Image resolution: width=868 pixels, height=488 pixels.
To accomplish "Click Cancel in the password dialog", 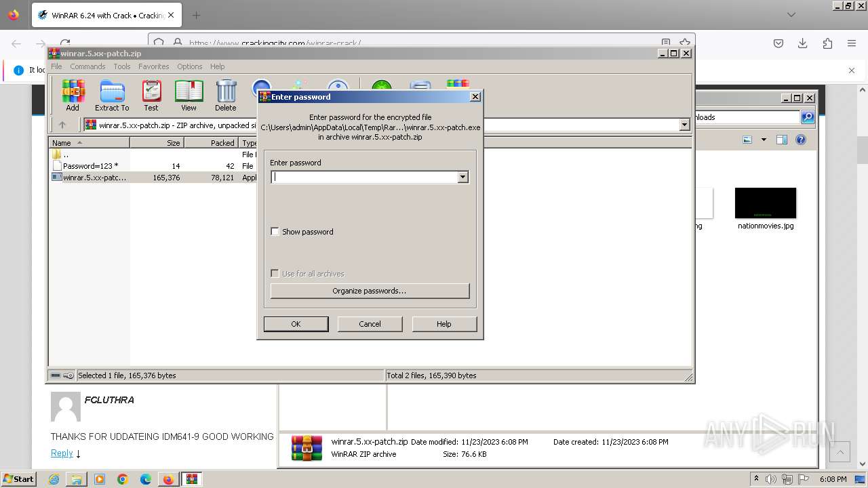I will (370, 324).
